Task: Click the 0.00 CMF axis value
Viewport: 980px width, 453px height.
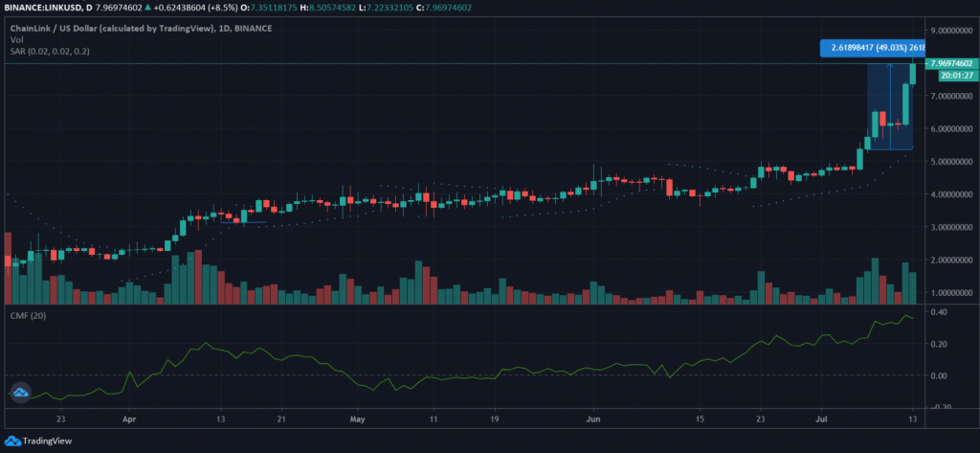Action: pyautogui.click(x=940, y=375)
